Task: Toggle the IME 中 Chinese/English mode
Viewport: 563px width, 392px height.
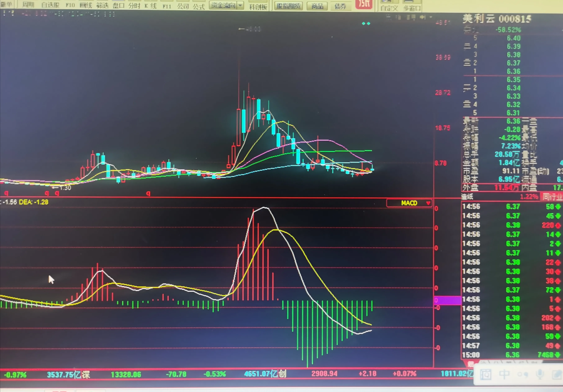Action: [504, 374]
